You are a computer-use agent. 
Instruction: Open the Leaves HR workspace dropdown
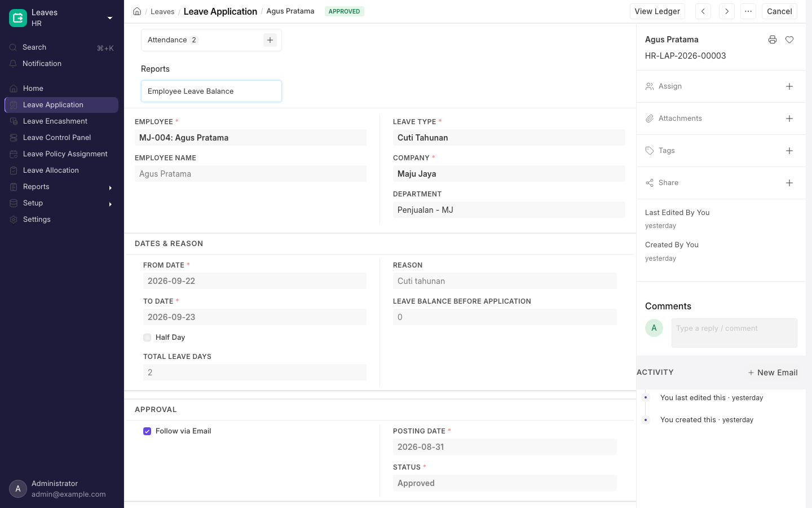[110, 18]
